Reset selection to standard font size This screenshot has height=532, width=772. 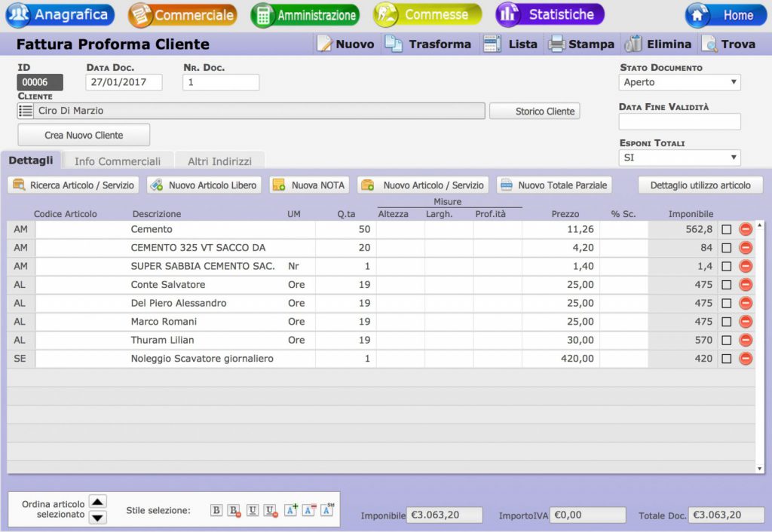(327, 510)
